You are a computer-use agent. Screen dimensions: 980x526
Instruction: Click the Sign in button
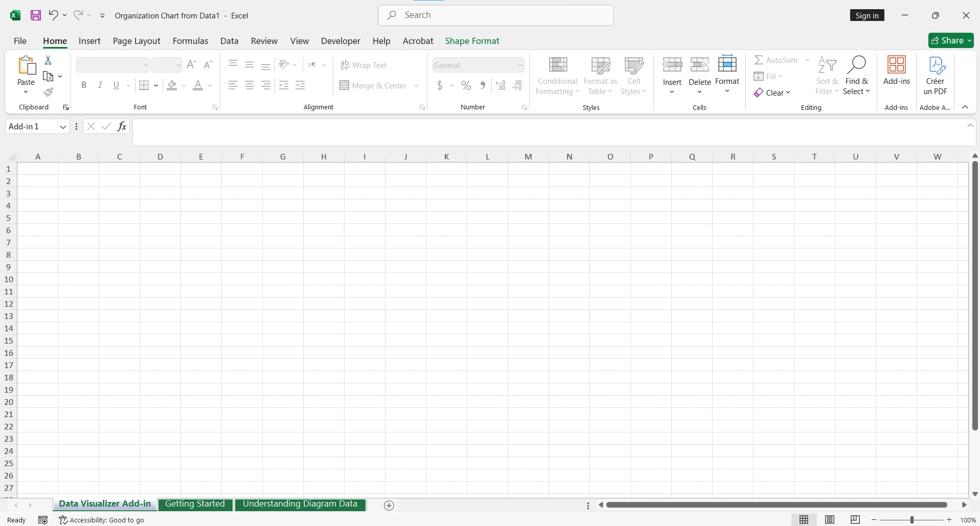pos(868,15)
